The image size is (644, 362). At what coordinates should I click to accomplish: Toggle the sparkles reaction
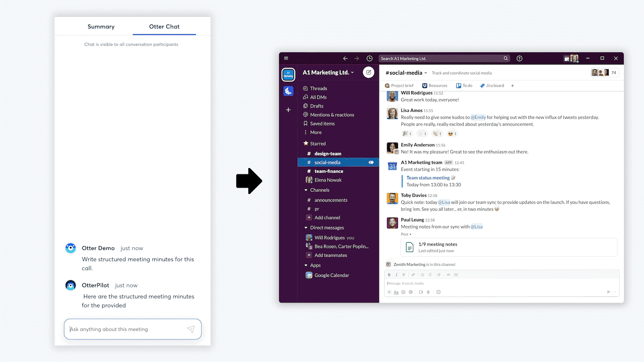click(x=422, y=134)
